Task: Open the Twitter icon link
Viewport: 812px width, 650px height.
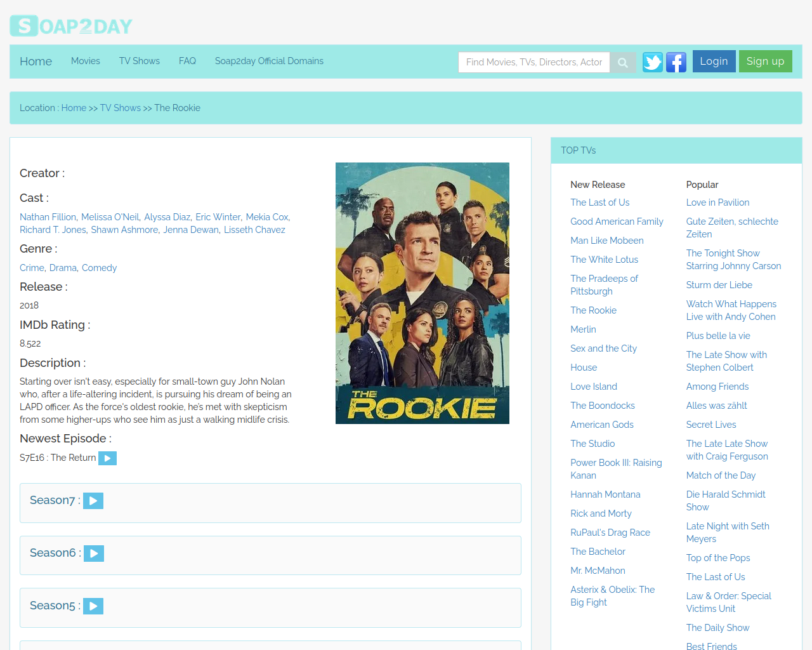Action: [x=653, y=62]
